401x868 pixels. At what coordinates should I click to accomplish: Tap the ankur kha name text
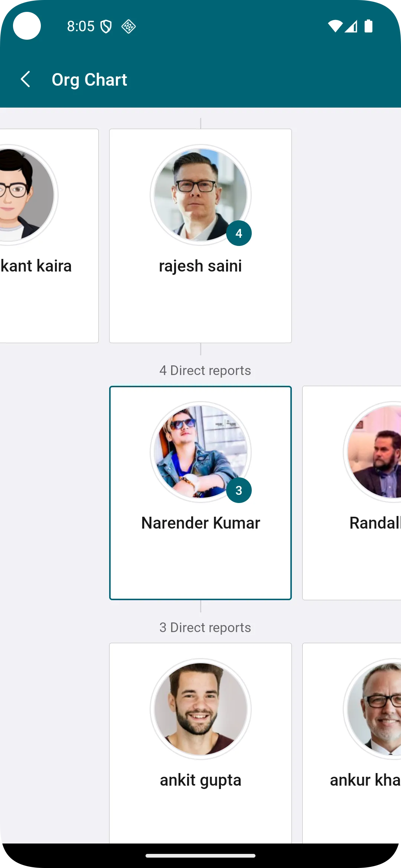(365, 780)
